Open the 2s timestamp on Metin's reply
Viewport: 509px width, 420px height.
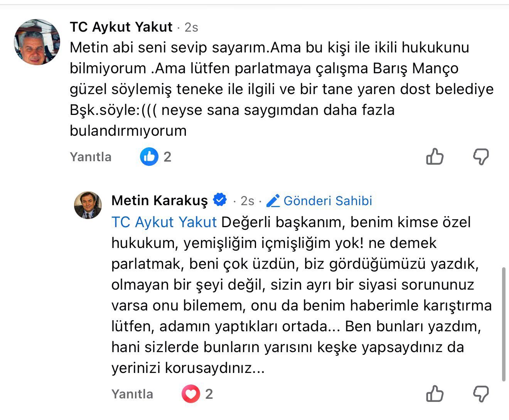(248, 201)
